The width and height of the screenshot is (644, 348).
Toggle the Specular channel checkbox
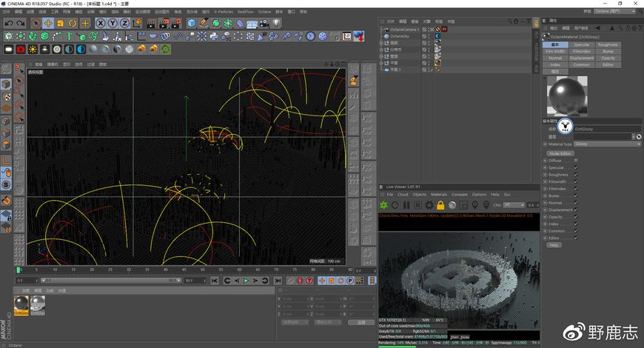pos(576,167)
